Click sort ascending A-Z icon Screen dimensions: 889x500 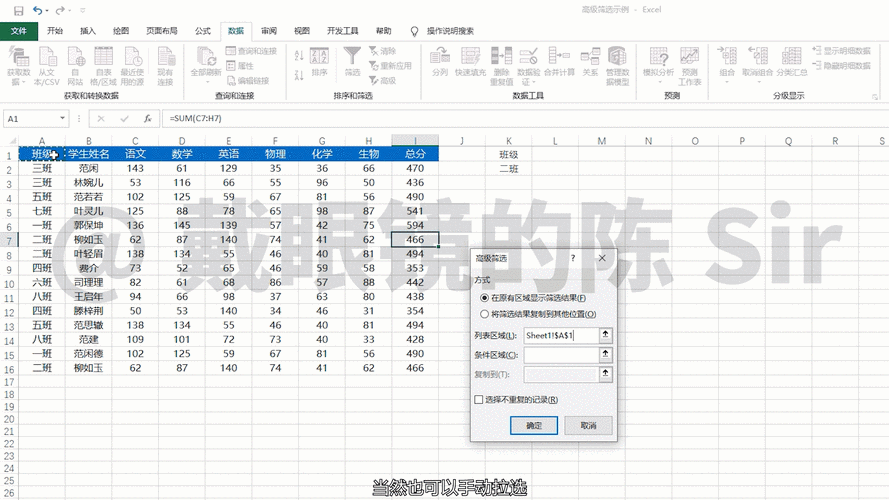299,56
